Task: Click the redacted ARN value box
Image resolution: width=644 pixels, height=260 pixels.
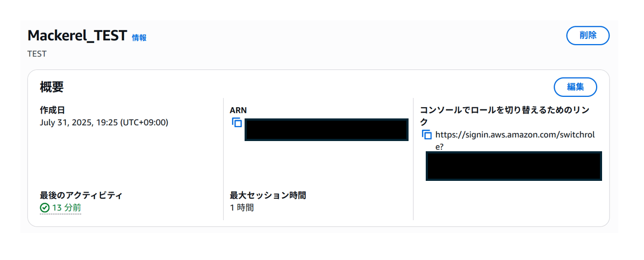Action: 326,130
